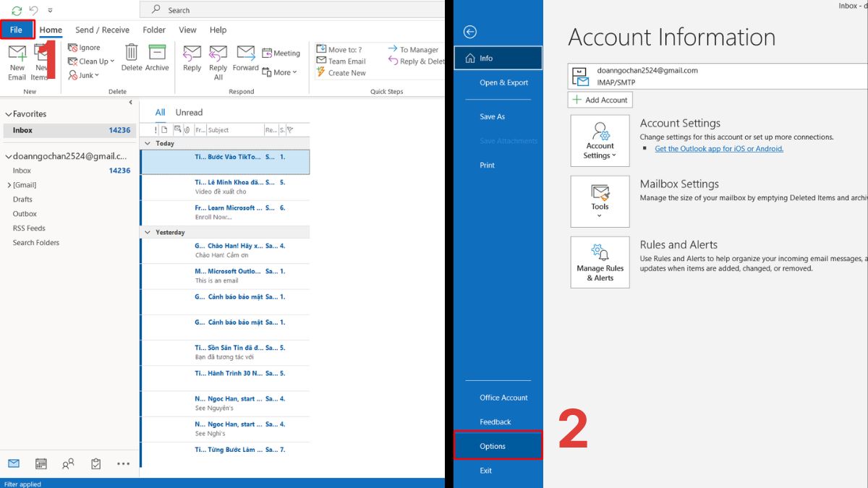Switch to the Home ribbon tab
Image resolution: width=868 pixels, height=488 pixels.
[51, 30]
